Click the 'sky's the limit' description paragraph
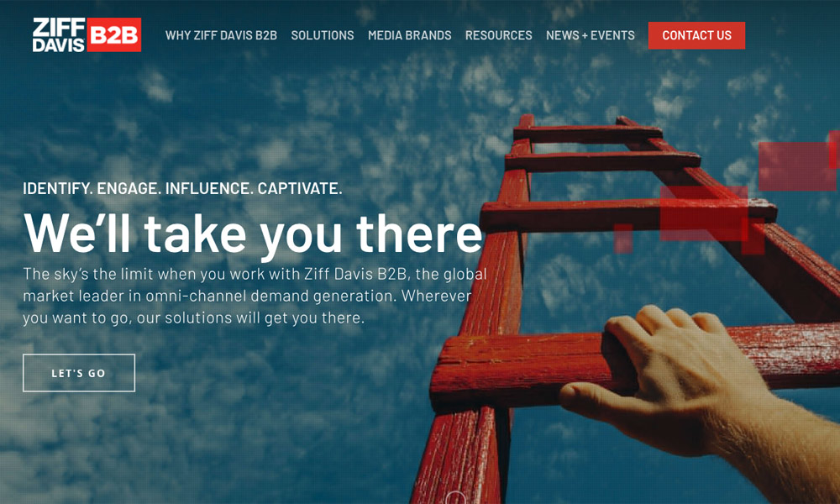Viewport: 840px width, 504px height. [x=255, y=296]
